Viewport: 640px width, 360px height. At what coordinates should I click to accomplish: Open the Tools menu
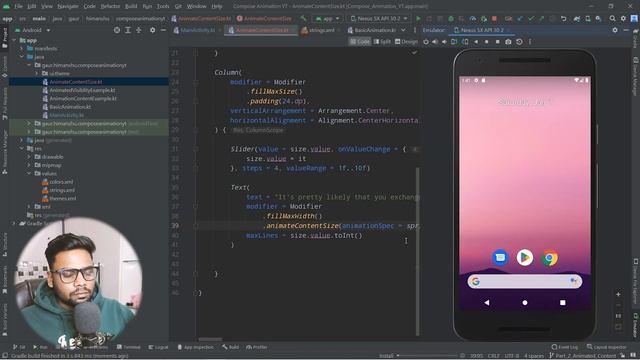coord(163,6)
